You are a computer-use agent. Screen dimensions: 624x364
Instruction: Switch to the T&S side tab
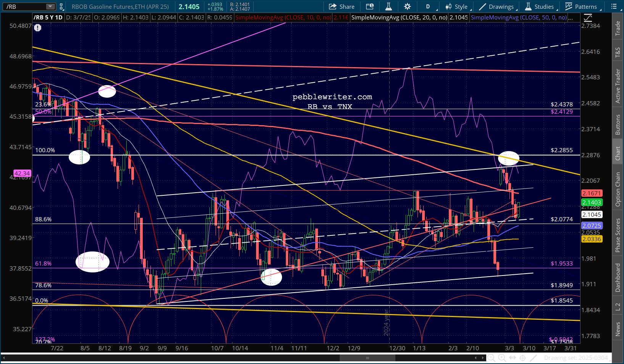click(618, 53)
